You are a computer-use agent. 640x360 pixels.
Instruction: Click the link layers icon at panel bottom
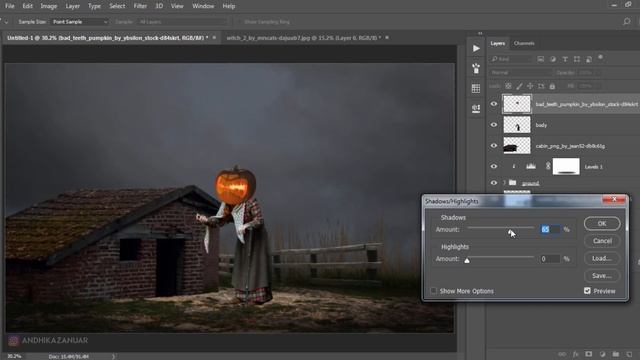tap(562, 354)
